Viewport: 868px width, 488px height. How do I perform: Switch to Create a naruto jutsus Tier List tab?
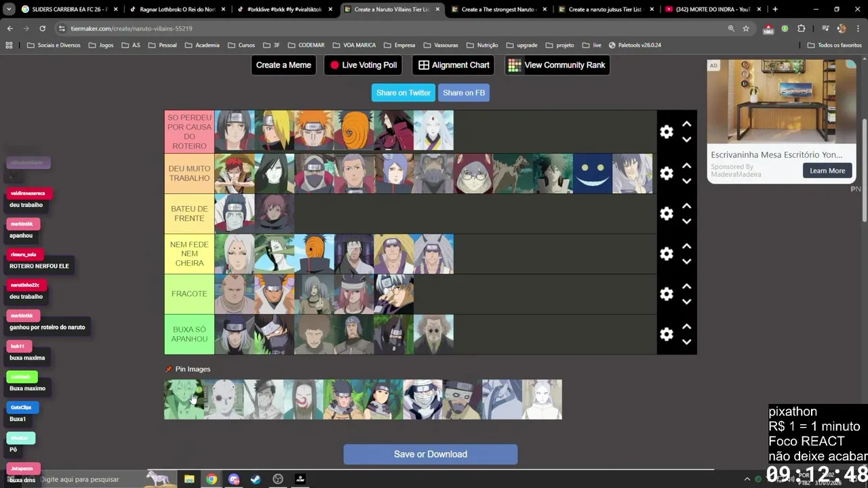[x=605, y=9]
